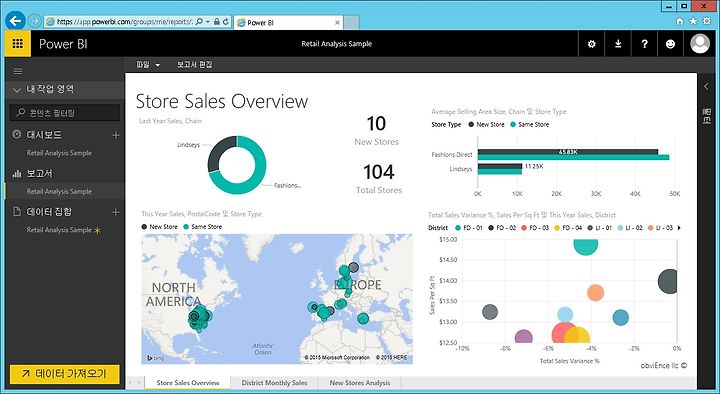
Task: Click the Bing logo on map
Action: 155,358
